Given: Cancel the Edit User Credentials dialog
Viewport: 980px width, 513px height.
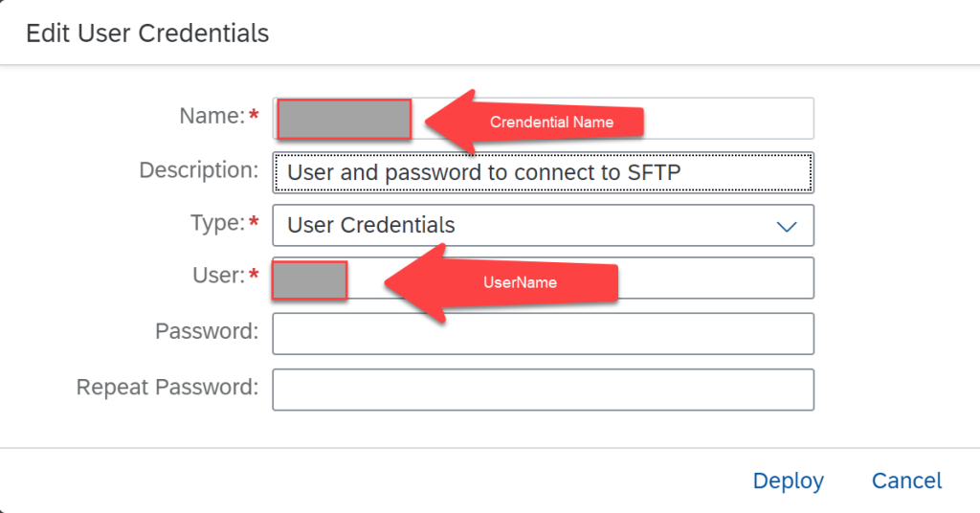Looking at the screenshot, I should pyautogui.click(x=906, y=480).
